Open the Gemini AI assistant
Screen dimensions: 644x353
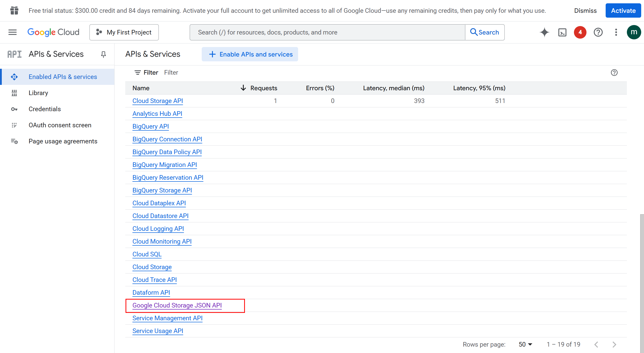[544, 32]
